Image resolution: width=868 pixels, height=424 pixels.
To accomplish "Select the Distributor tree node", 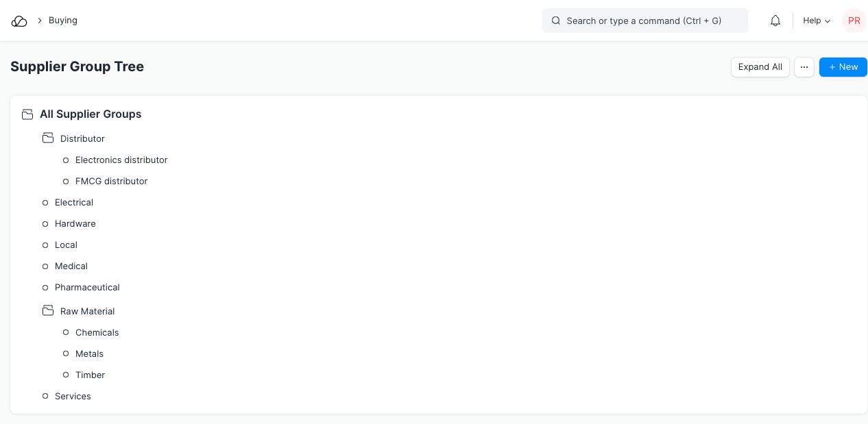I will (x=82, y=139).
